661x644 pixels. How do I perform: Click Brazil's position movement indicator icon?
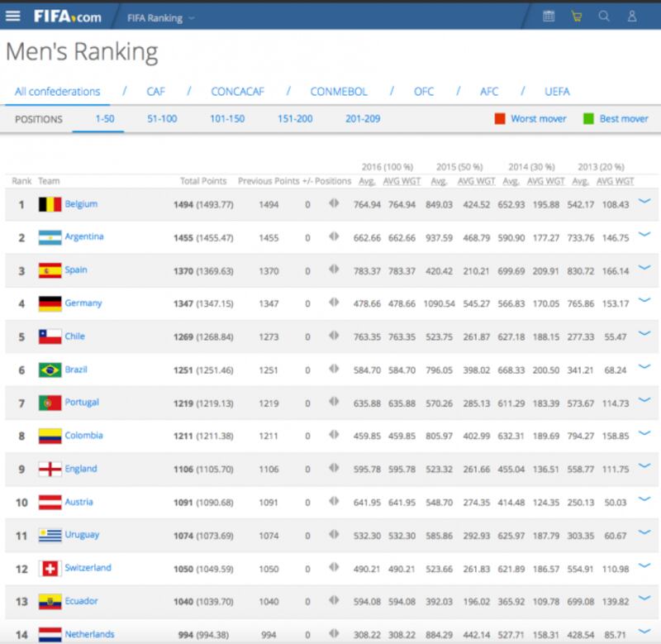tap(334, 369)
